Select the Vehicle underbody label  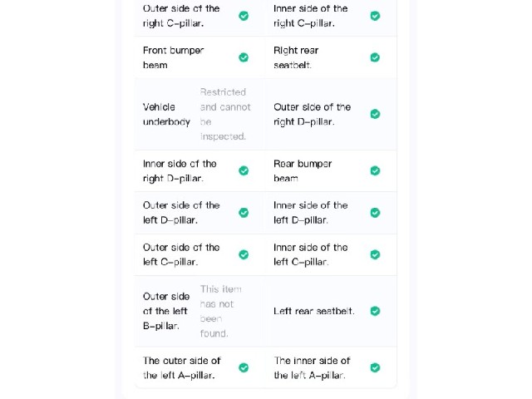tap(166, 115)
